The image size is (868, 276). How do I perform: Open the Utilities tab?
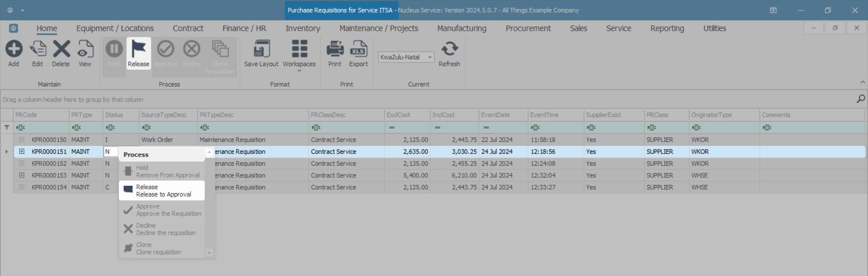714,28
